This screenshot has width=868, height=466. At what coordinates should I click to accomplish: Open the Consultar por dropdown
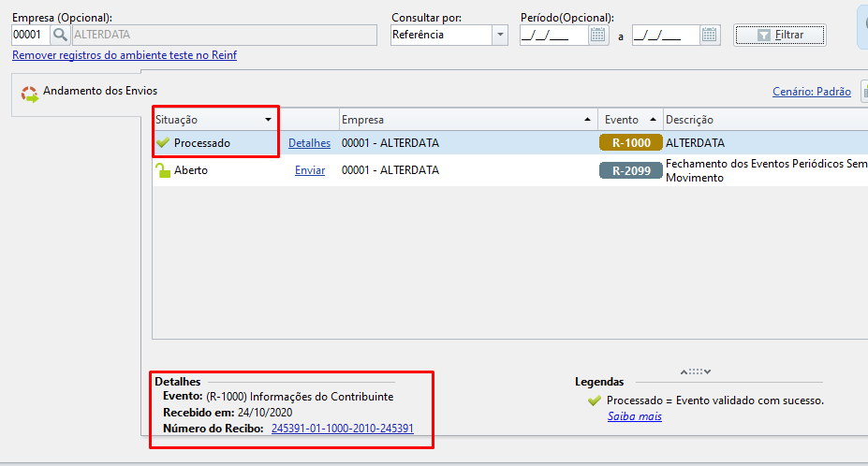coord(500,35)
